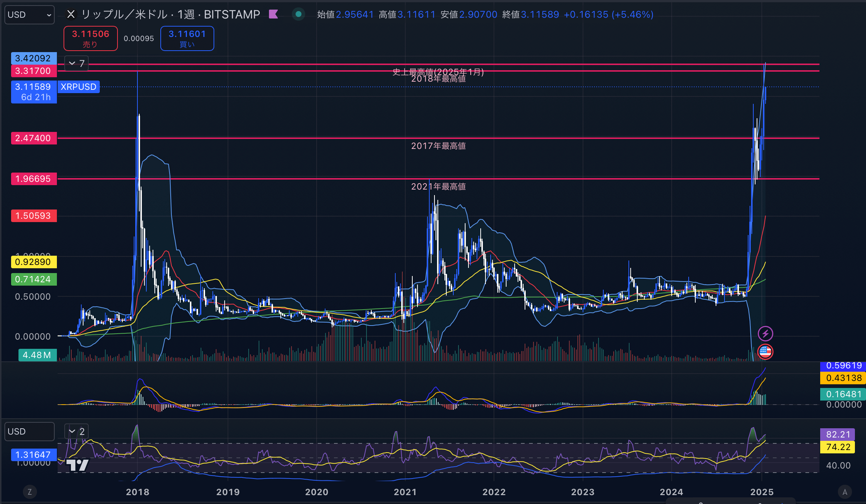Click the green market status dot

click(299, 14)
